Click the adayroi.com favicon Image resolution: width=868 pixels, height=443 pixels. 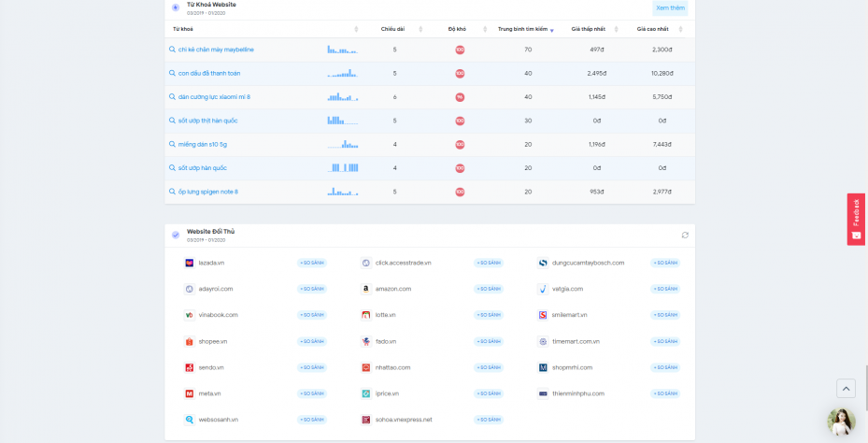coord(190,289)
